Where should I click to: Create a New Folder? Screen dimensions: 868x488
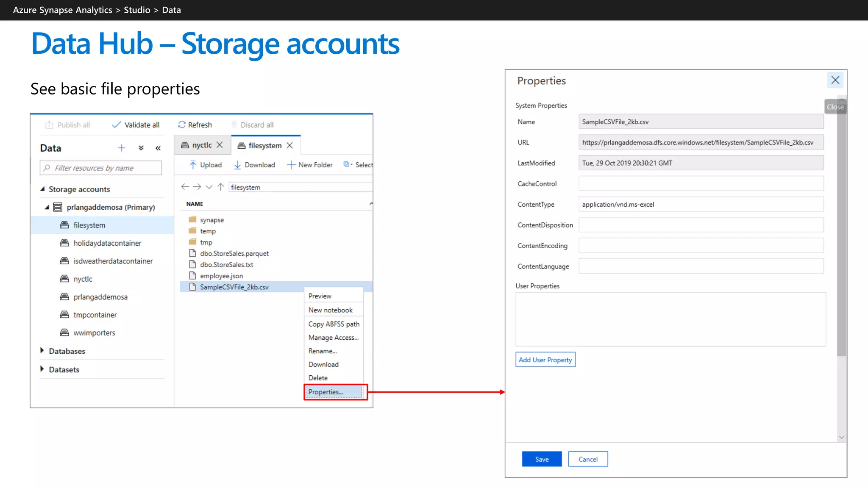tap(310, 165)
